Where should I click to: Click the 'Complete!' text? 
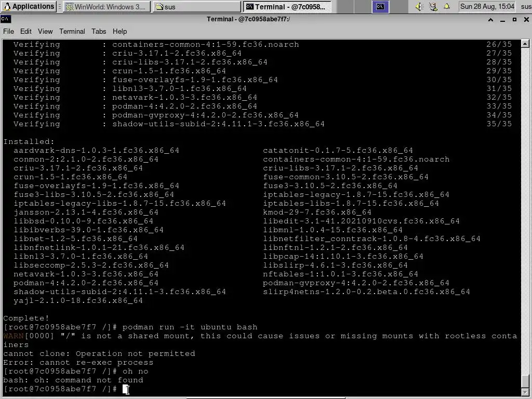(26, 318)
